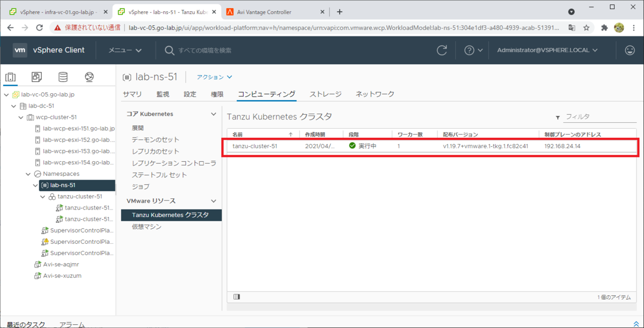Reload page with browser refresh button
Viewport: 644px width, 328px height.
[x=39, y=27]
